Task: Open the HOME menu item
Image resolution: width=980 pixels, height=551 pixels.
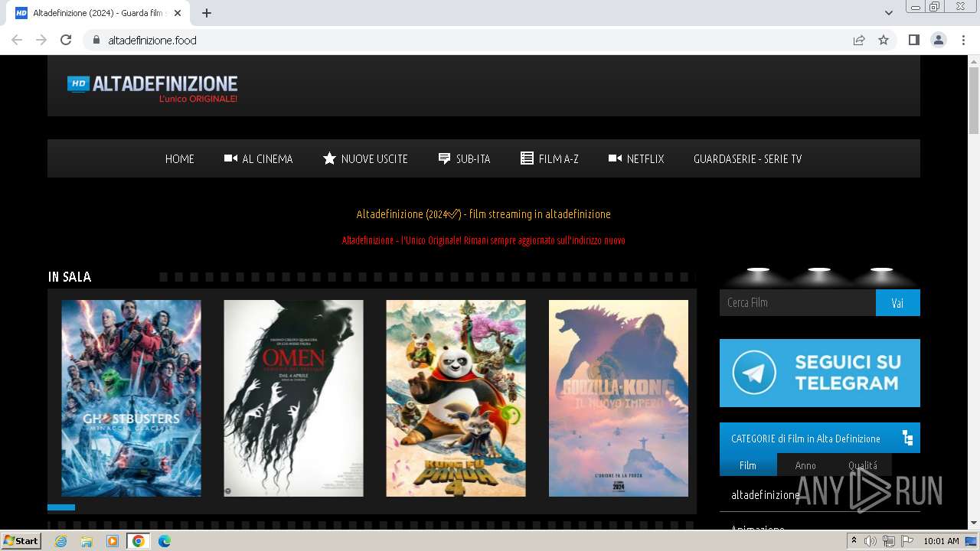Action: [180, 158]
